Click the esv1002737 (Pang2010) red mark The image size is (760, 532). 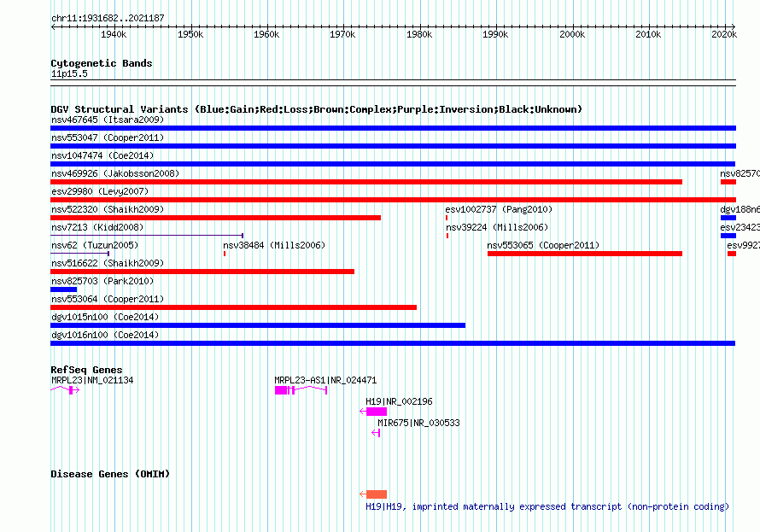pyautogui.click(x=447, y=218)
